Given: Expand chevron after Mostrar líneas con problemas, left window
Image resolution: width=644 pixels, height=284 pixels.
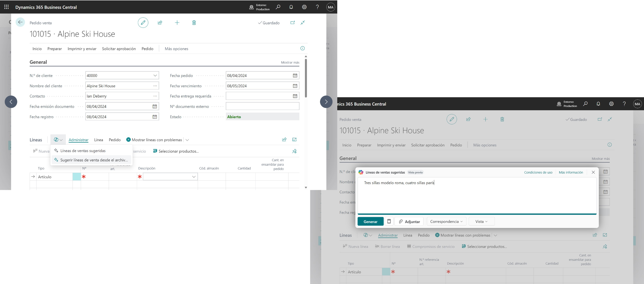Looking at the screenshot, I should pos(187,140).
